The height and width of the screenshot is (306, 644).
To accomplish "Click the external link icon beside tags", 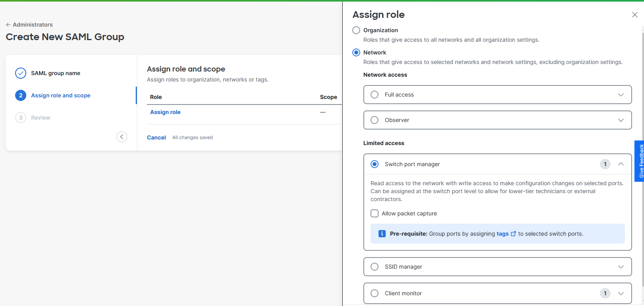I will [x=513, y=234].
